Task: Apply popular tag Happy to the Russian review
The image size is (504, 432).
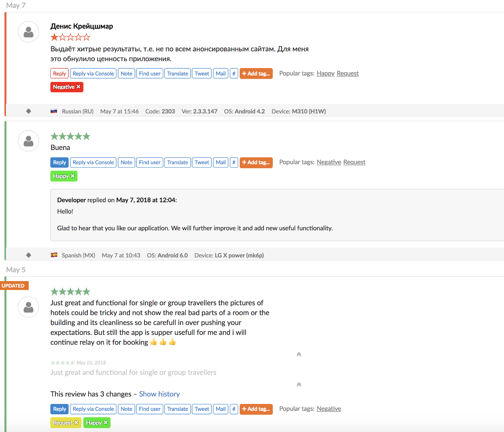Action: [325, 73]
